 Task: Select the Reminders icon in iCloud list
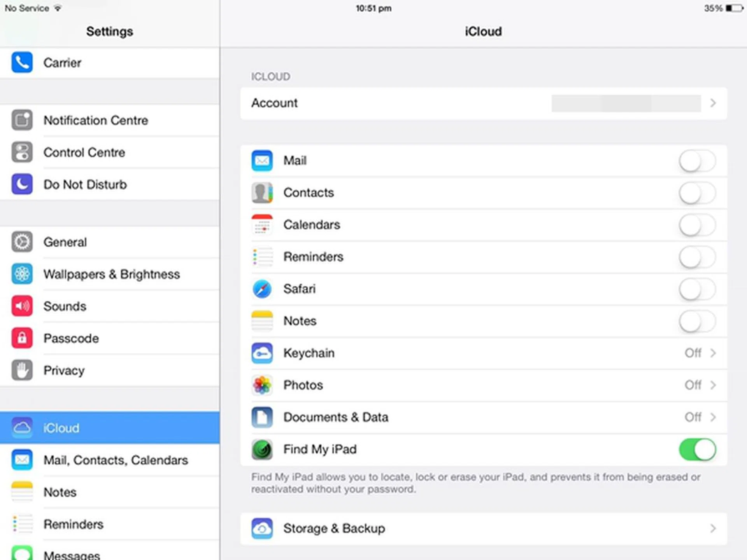point(262,257)
